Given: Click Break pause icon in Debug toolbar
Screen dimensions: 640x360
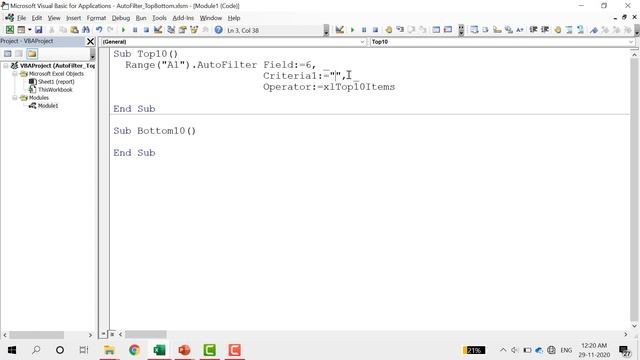Looking at the screenshot, I should tap(364, 30).
